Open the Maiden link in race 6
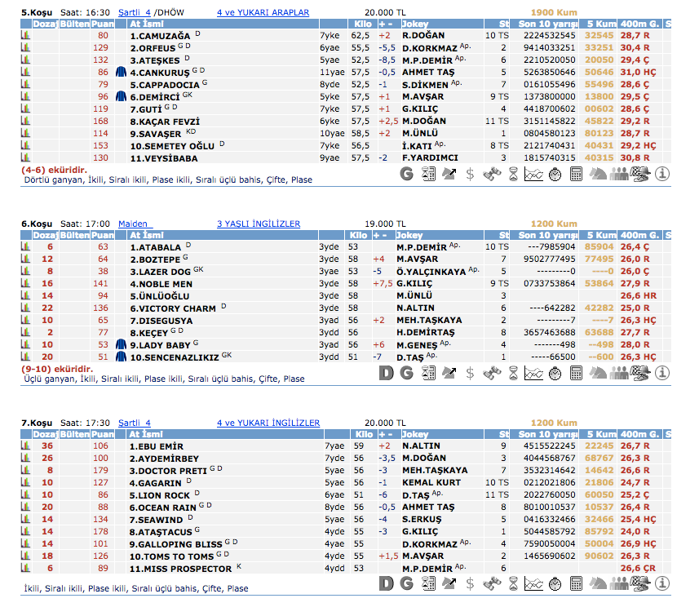This screenshot has width=699, height=616. tap(133, 224)
